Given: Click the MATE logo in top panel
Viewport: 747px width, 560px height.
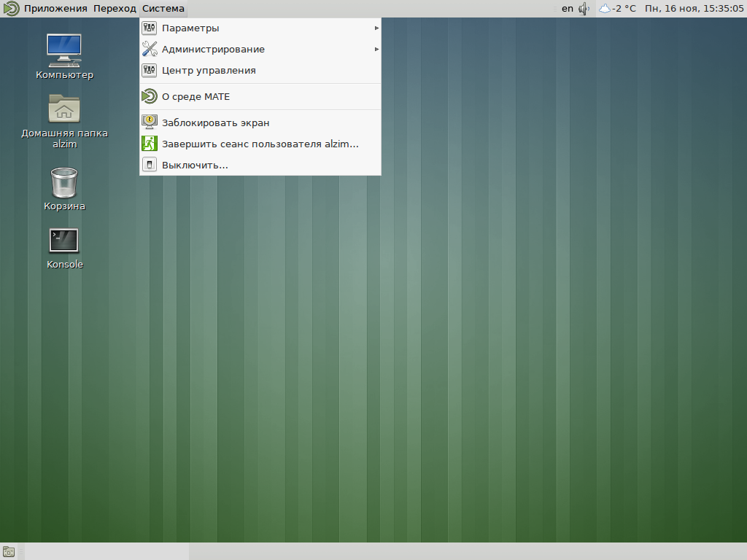Looking at the screenshot, I should click(11, 9).
